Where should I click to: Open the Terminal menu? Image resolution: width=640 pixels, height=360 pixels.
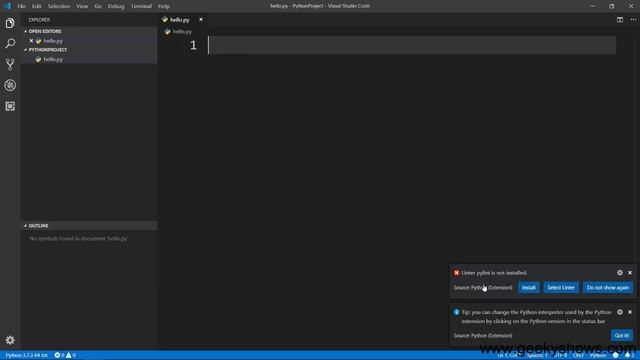[x=141, y=6]
